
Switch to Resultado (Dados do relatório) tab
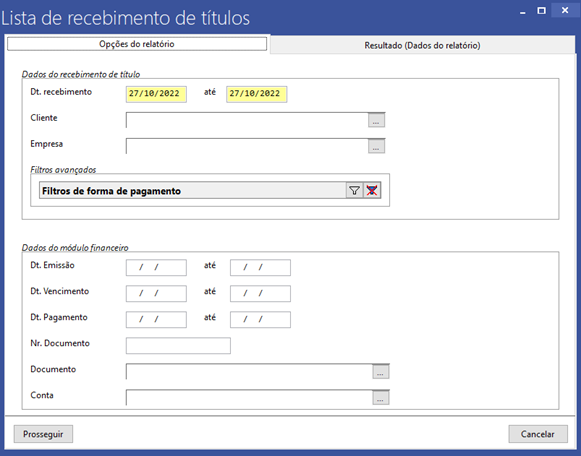click(422, 45)
